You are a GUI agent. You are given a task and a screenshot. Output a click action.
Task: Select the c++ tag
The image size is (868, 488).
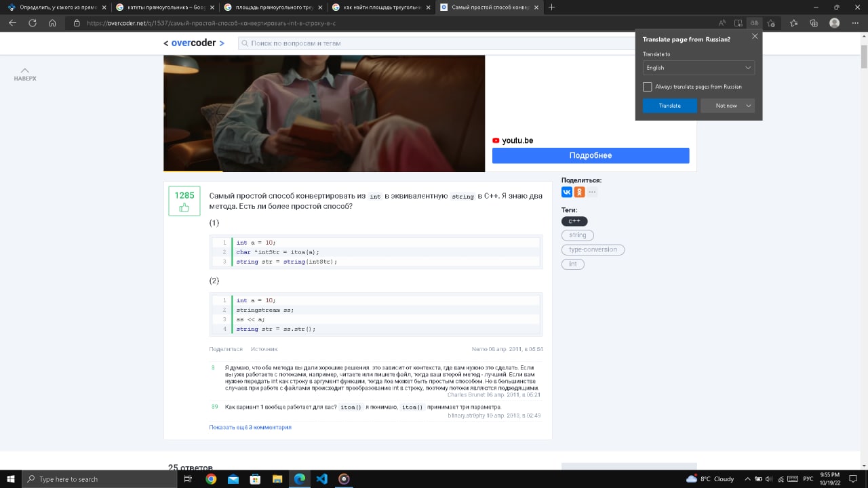(x=574, y=221)
